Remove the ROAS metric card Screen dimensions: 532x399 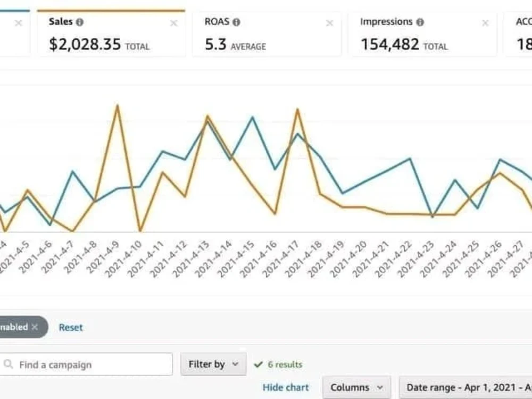coord(329,23)
